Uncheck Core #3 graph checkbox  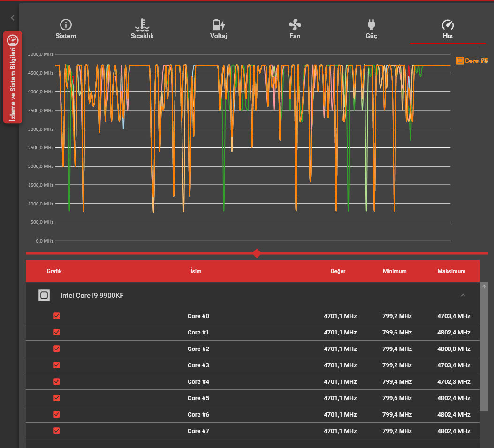pyautogui.click(x=57, y=365)
